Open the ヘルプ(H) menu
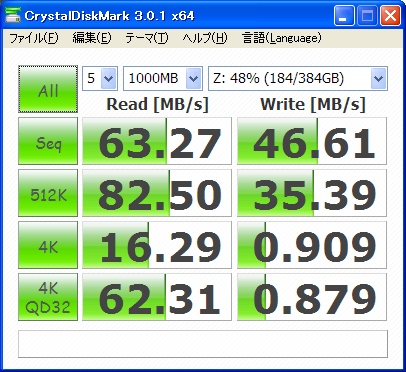This screenshot has width=406, height=372. (205, 38)
